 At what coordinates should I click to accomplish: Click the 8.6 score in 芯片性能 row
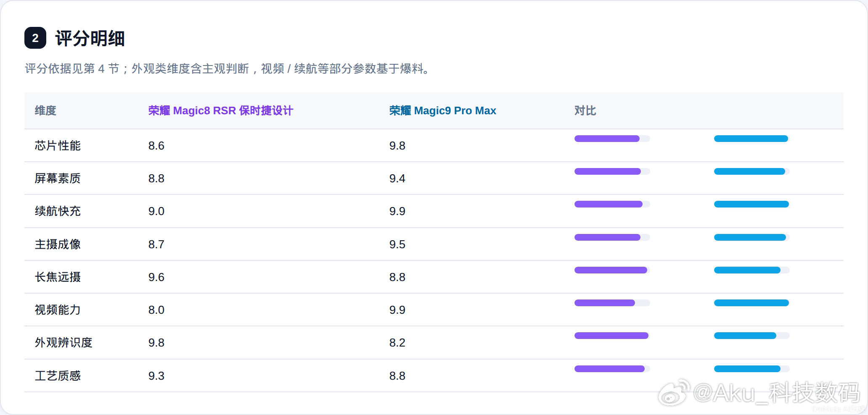[156, 146]
